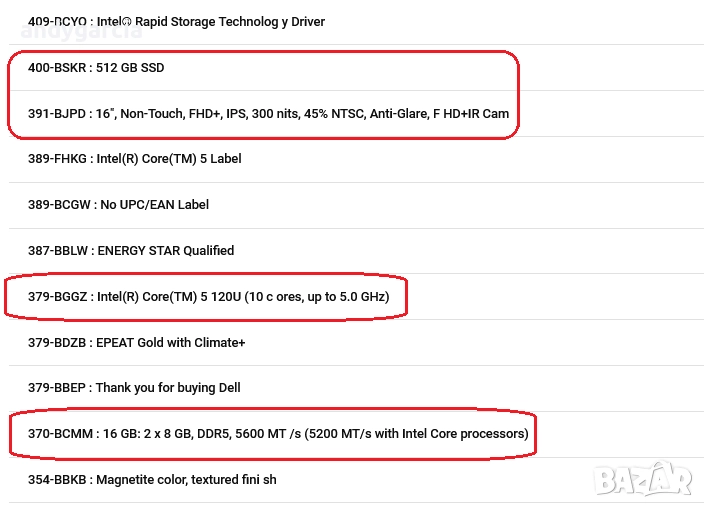Click part code 354-BBKB
This screenshot has width=704, height=508.
56,479
